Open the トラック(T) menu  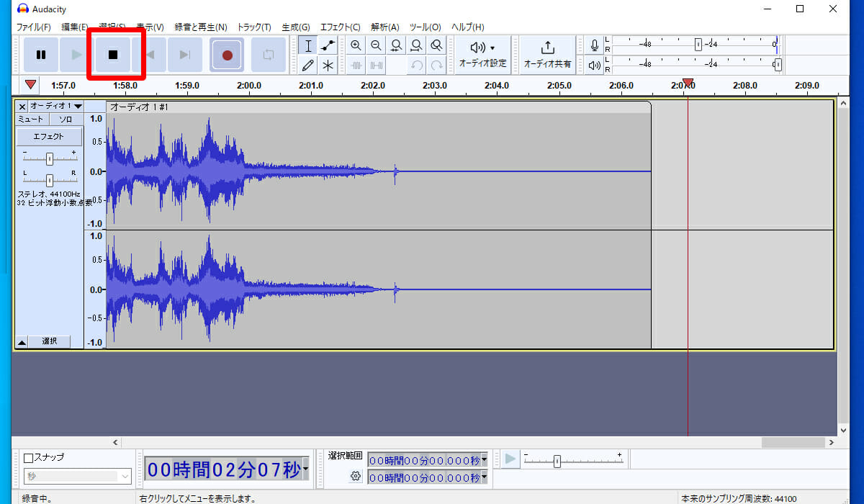(x=254, y=27)
